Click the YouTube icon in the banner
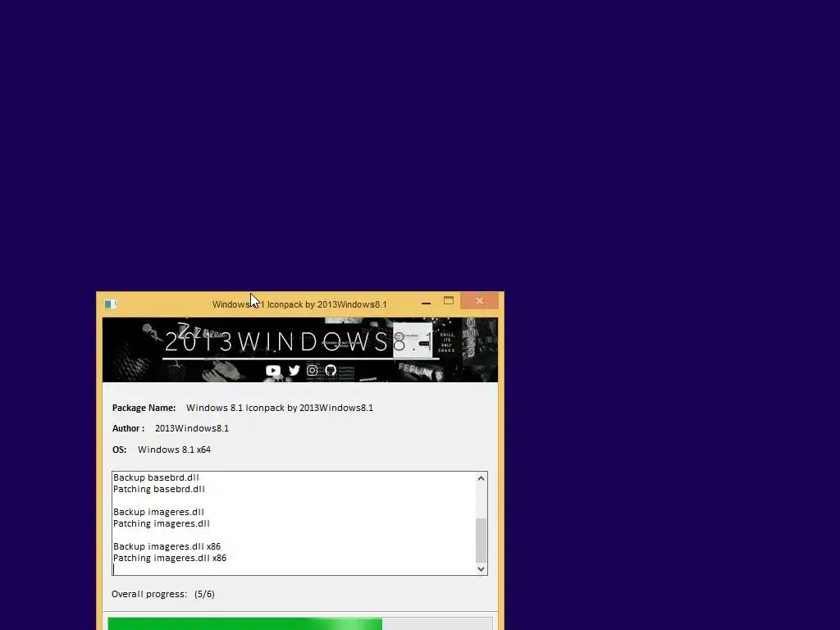Screen dimensions: 840x630 click(272, 370)
